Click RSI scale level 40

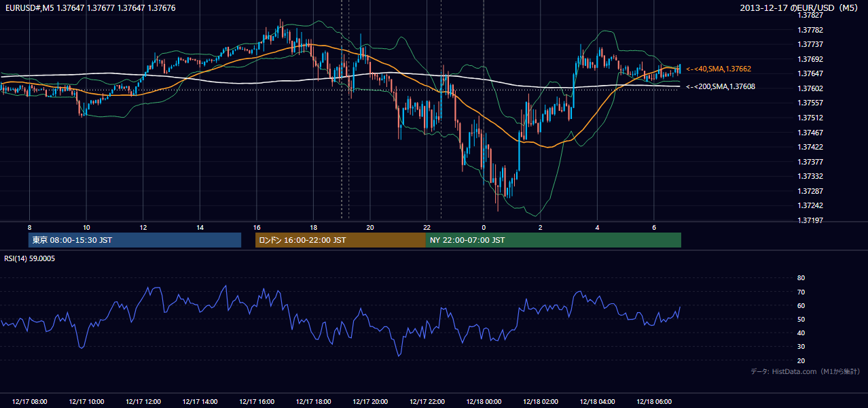point(801,333)
